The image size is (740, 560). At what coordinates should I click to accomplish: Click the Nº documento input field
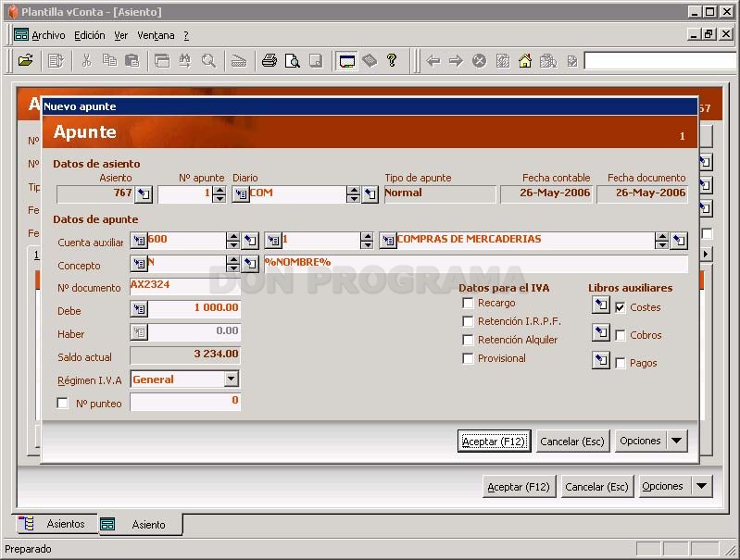click(x=185, y=286)
